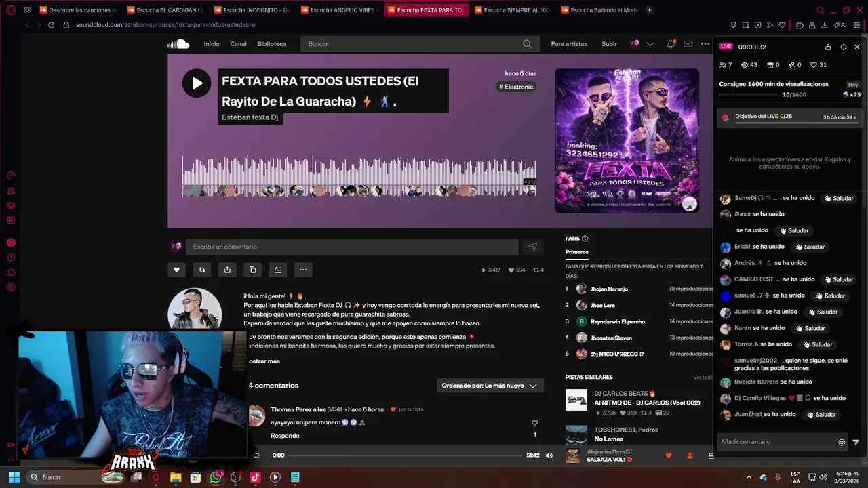
Task: Play the FEXTA PARA TODOS USTEDES track
Action: pos(197,83)
